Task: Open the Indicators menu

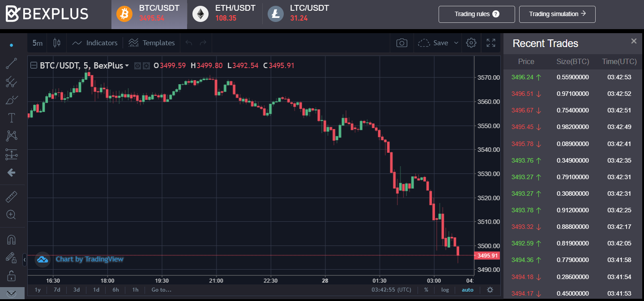Action: 94,43
